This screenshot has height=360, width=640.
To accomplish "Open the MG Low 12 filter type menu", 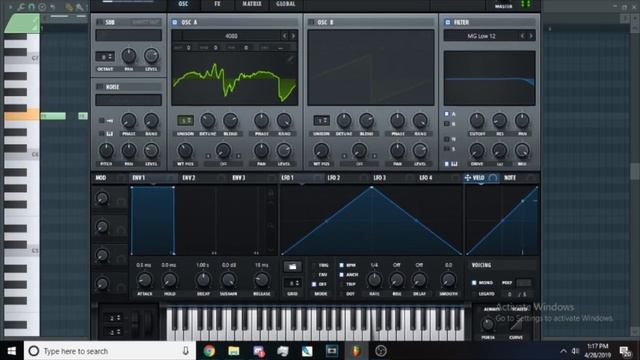I will pyautogui.click(x=481, y=36).
